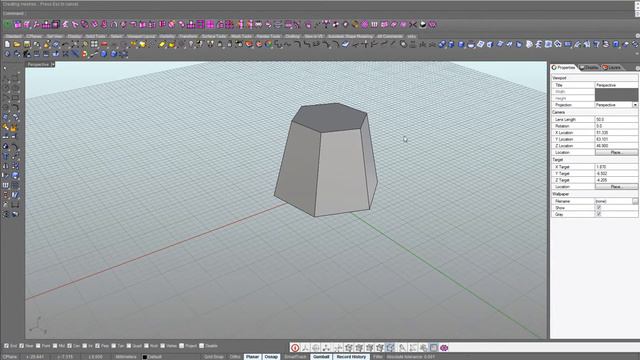Screen dimensions: 640x360
Task: Click the Lens Length value field
Action: tap(616, 120)
